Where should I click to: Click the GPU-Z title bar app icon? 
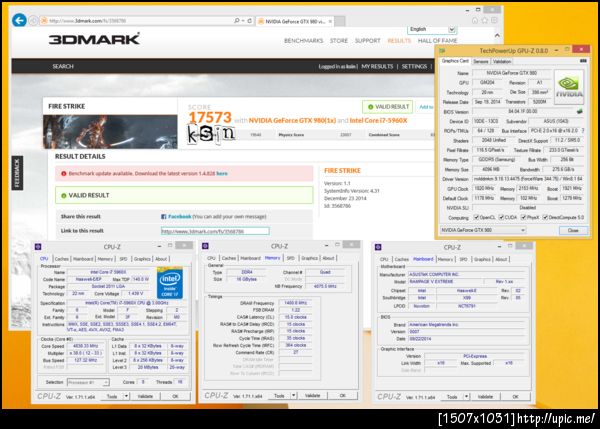coord(442,51)
